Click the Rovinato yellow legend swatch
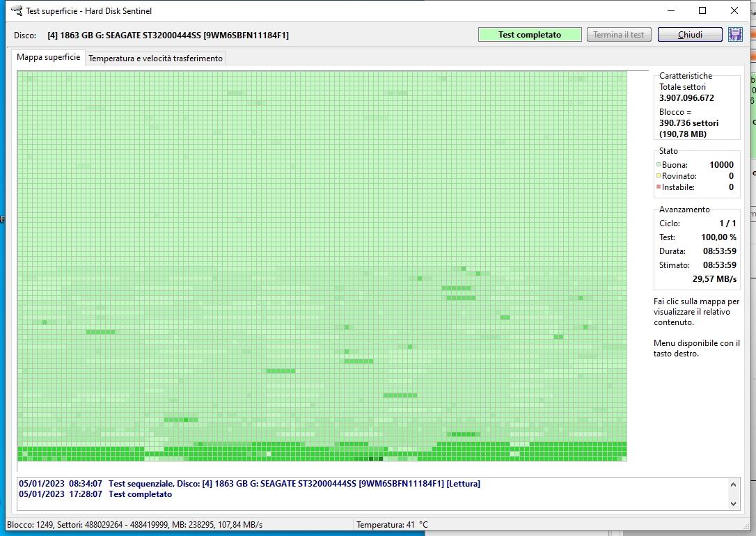This screenshot has width=756, height=536. (x=658, y=175)
